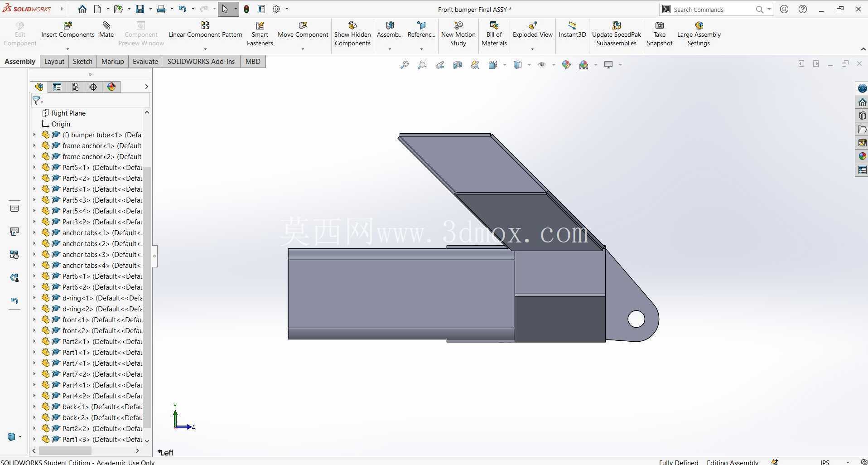Click the feature tree horizontal scrollbar

(x=65, y=451)
